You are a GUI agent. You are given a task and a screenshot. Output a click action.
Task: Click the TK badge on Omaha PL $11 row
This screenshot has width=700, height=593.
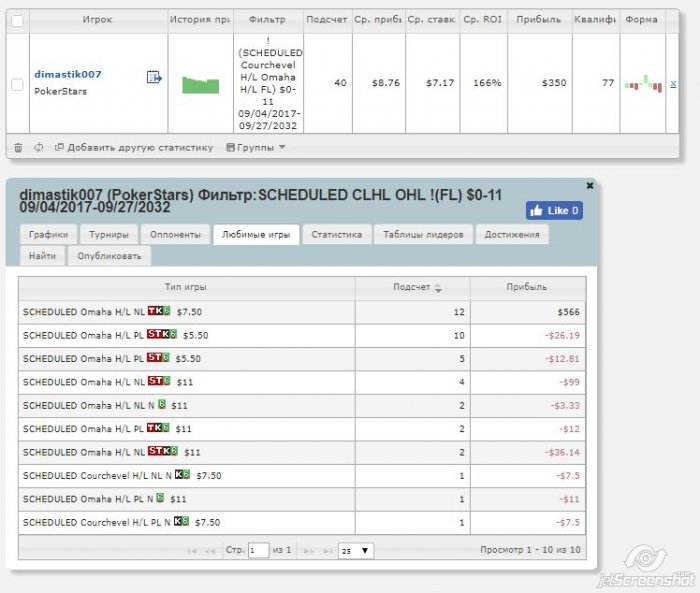tap(158, 427)
